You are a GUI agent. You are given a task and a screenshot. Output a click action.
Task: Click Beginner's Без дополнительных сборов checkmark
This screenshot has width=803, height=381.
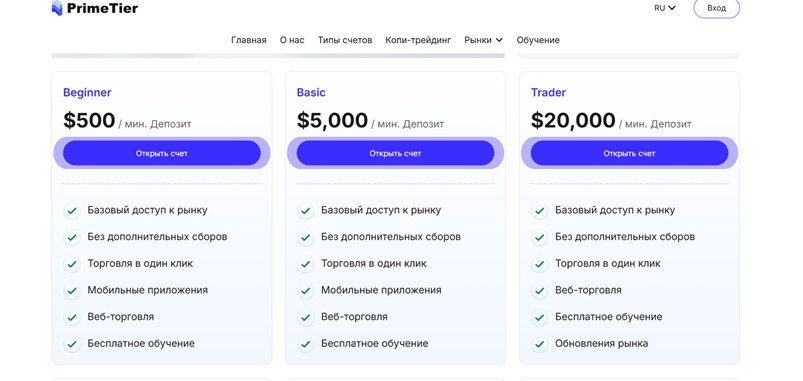[72, 237]
